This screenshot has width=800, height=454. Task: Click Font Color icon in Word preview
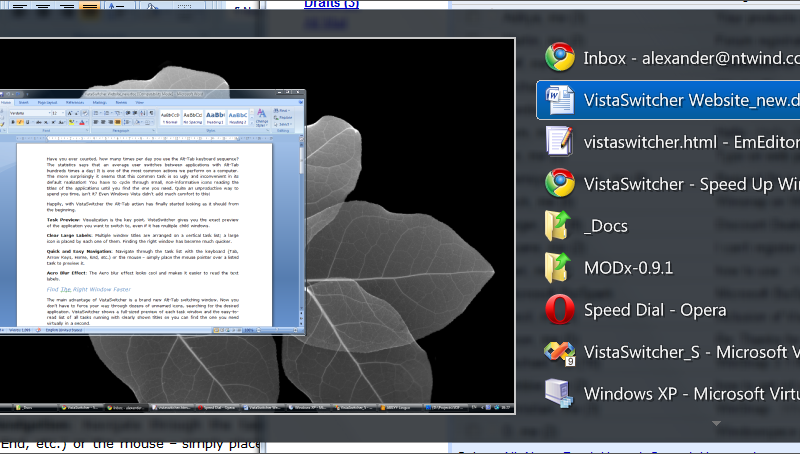[82, 122]
